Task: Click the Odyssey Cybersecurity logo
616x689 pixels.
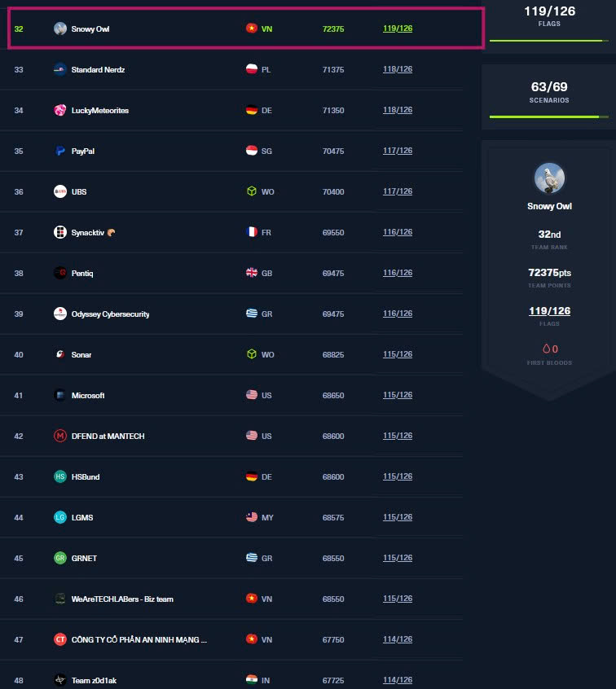Action: pos(60,314)
